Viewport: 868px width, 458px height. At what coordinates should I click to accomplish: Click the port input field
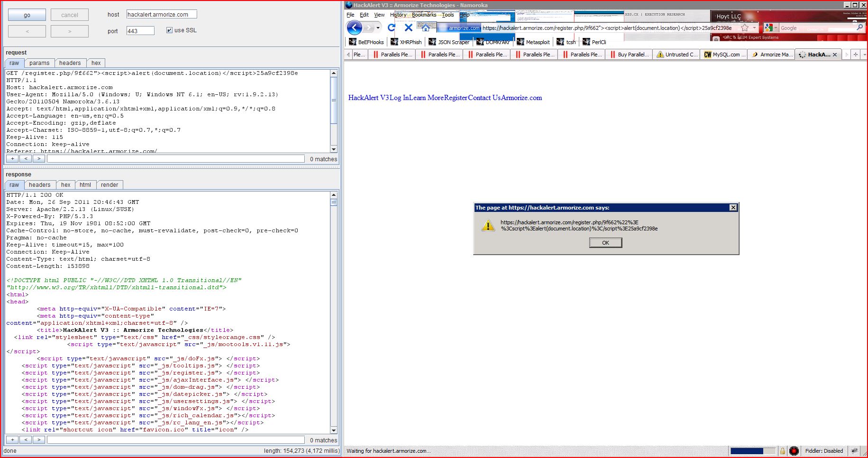tap(140, 31)
